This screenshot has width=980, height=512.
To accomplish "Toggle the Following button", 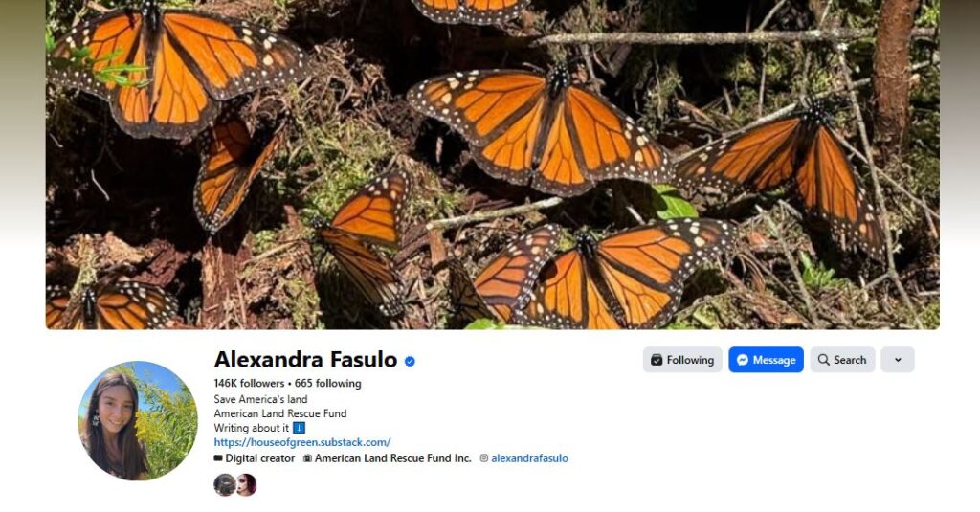I will (x=682, y=360).
